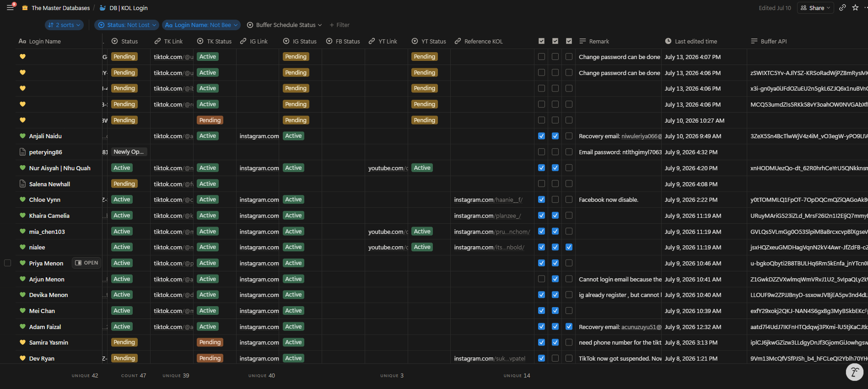
Task: Click TikTok now got suspended remark
Action: coord(619,358)
